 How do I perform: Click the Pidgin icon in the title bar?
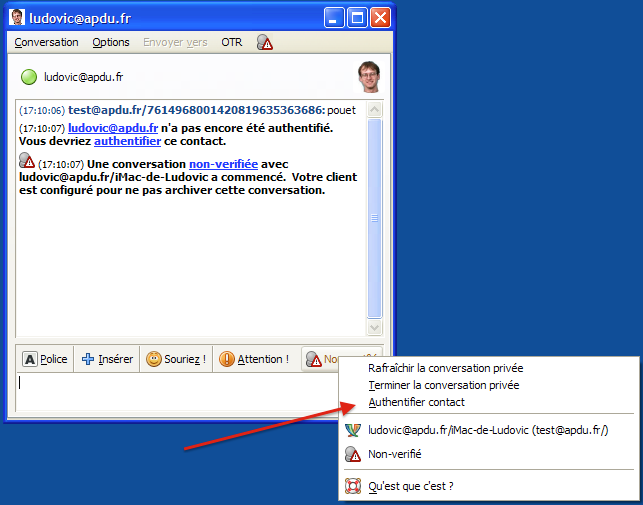17,17
